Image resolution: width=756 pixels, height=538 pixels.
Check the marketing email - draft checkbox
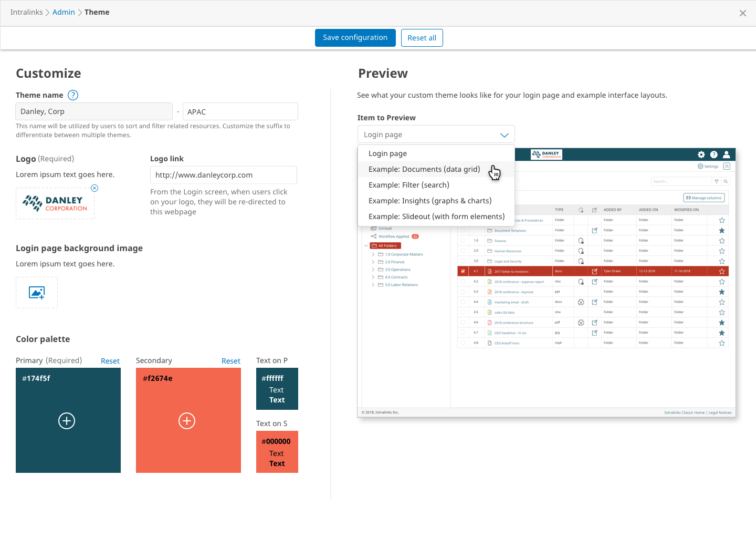click(x=463, y=302)
